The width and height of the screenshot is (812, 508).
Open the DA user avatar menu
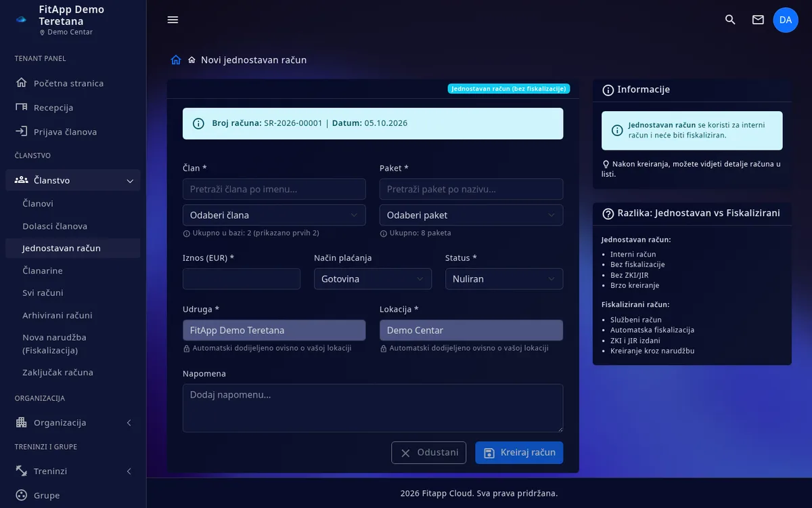[786, 20]
